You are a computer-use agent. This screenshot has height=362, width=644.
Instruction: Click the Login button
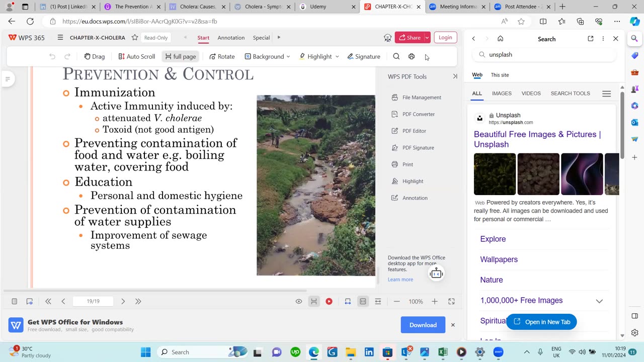pos(445,37)
